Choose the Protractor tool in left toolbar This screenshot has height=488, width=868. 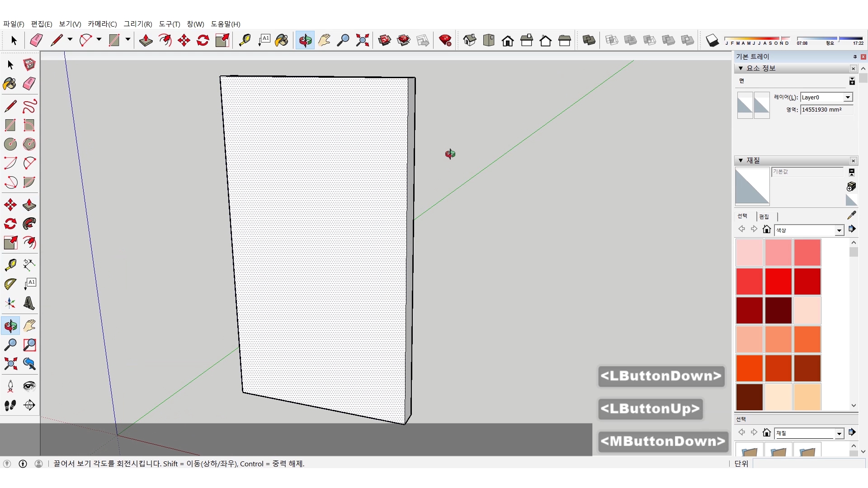click(10, 284)
